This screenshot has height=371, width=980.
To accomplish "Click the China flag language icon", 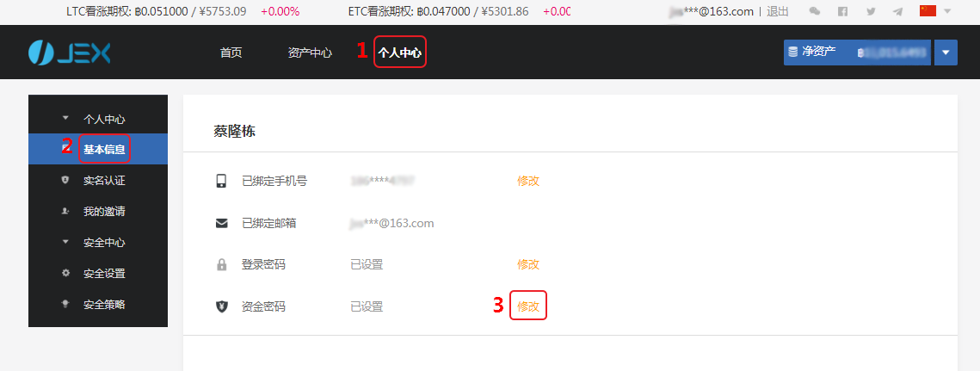I will point(928,10).
